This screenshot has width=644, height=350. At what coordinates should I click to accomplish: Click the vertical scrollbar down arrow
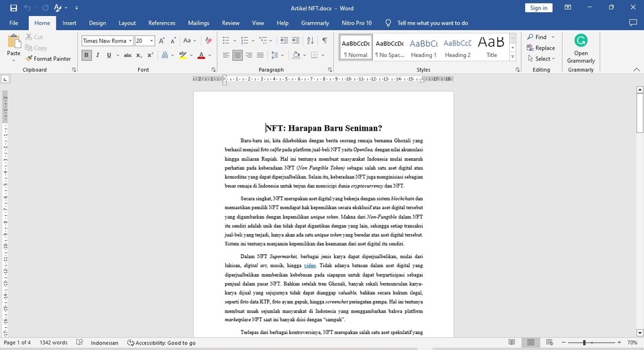tap(639, 333)
